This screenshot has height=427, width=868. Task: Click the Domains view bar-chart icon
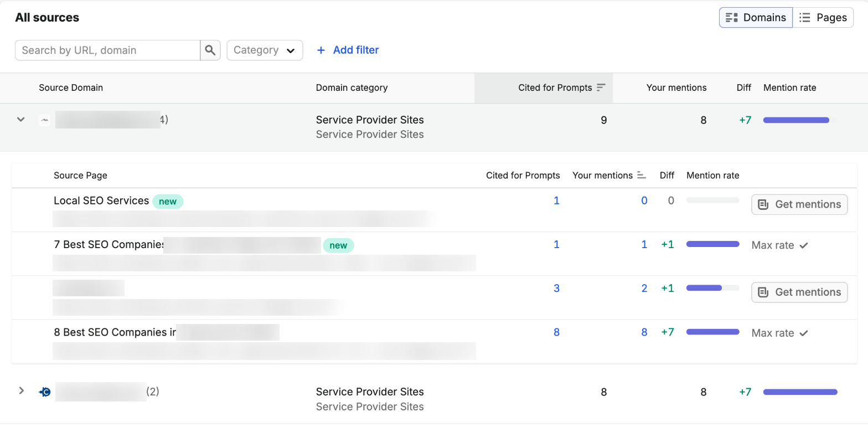pyautogui.click(x=732, y=18)
